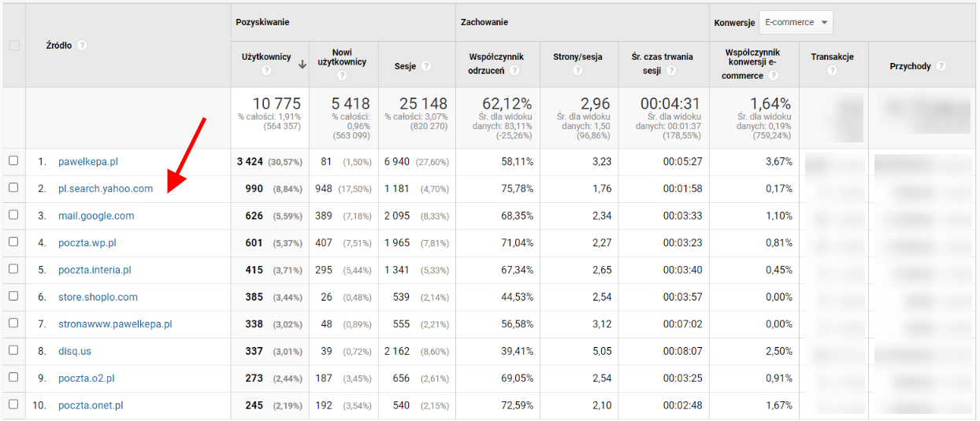980x421 pixels.
Task: Open the stronawww.pawelkepa.pl source link
Action: 115,324
